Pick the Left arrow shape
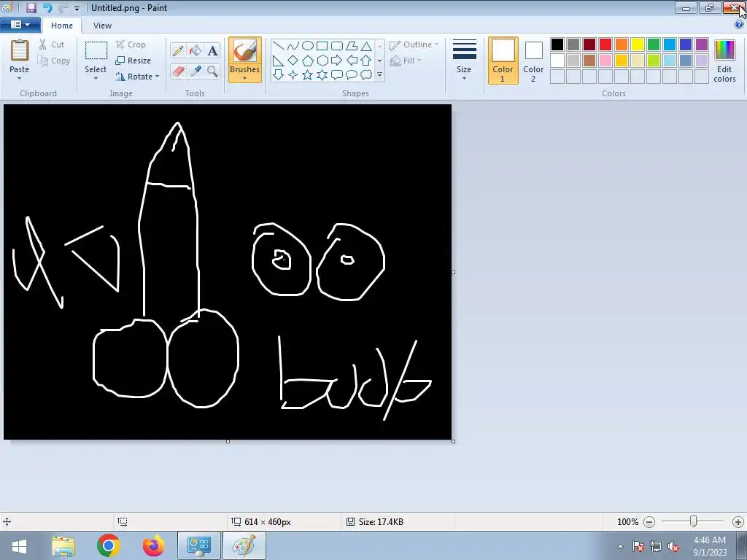The image size is (747, 560). point(352,61)
